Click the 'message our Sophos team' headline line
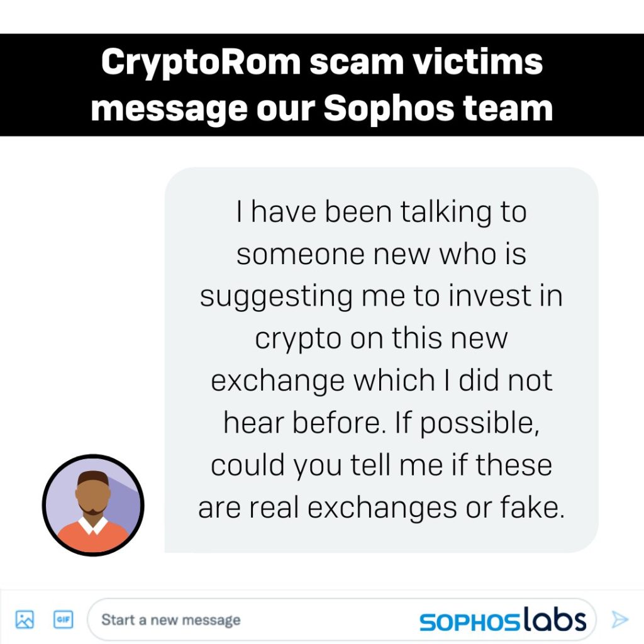The image size is (644, 644). (322, 108)
